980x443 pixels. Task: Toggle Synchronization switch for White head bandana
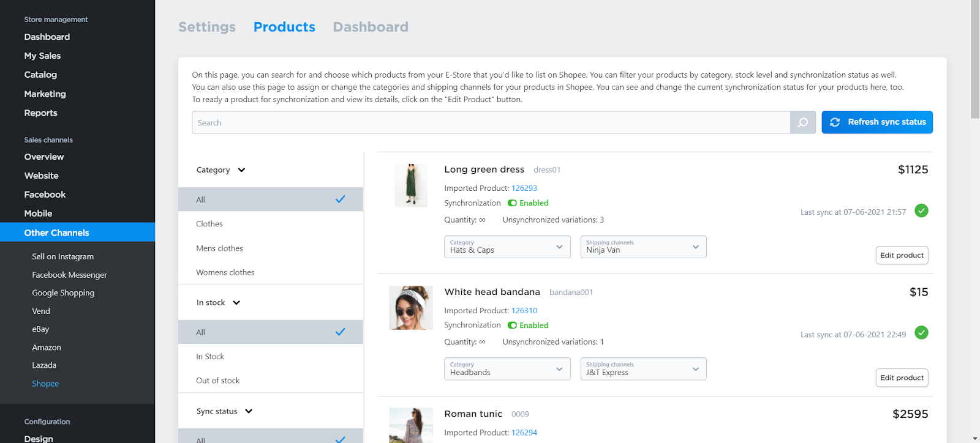tap(512, 326)
